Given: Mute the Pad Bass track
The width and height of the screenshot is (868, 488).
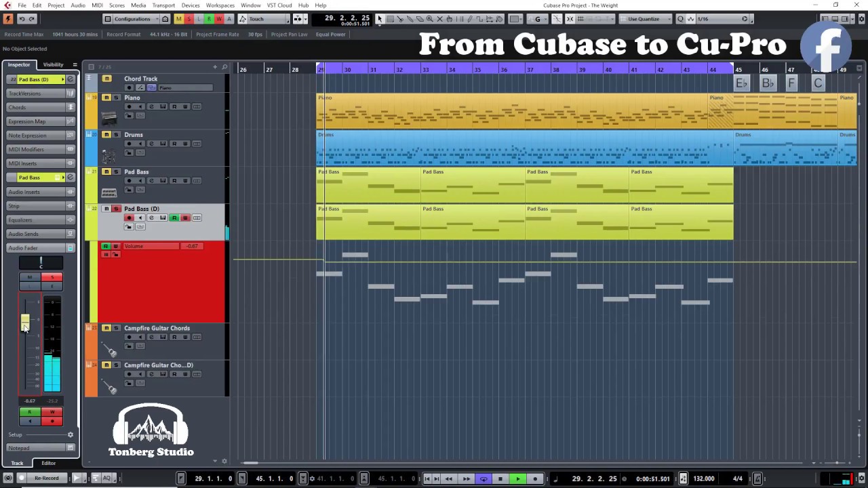Looking at the screenshot, I should tap(106, 171).
